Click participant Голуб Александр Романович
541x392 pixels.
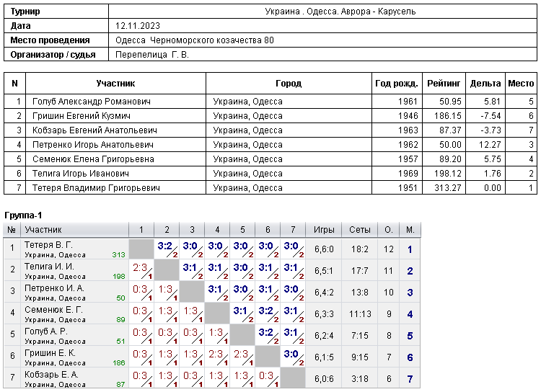92,102
